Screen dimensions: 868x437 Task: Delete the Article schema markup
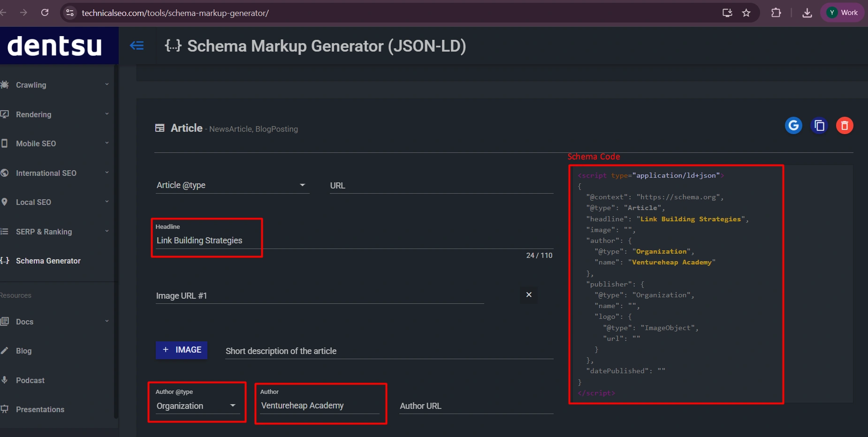(844, 125)
